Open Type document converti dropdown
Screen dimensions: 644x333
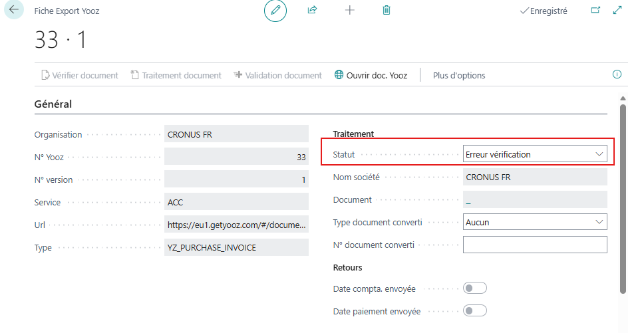coord(535,222)
